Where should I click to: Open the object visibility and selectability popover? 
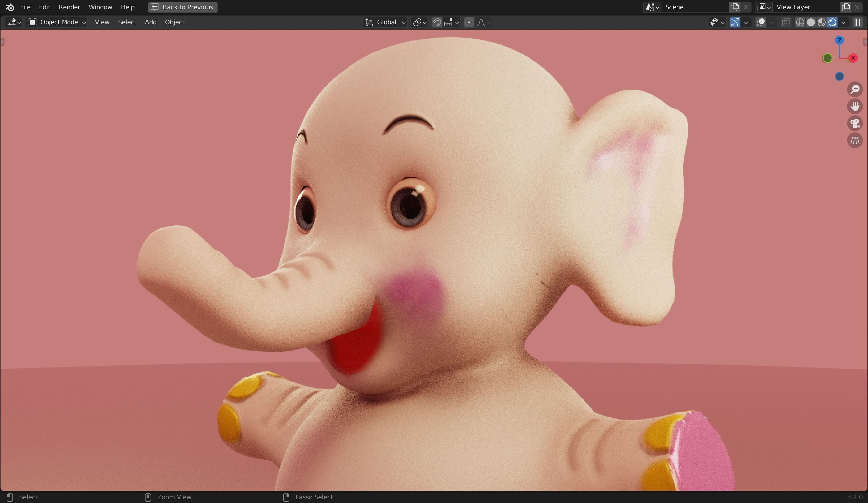(x=717, y=22)
